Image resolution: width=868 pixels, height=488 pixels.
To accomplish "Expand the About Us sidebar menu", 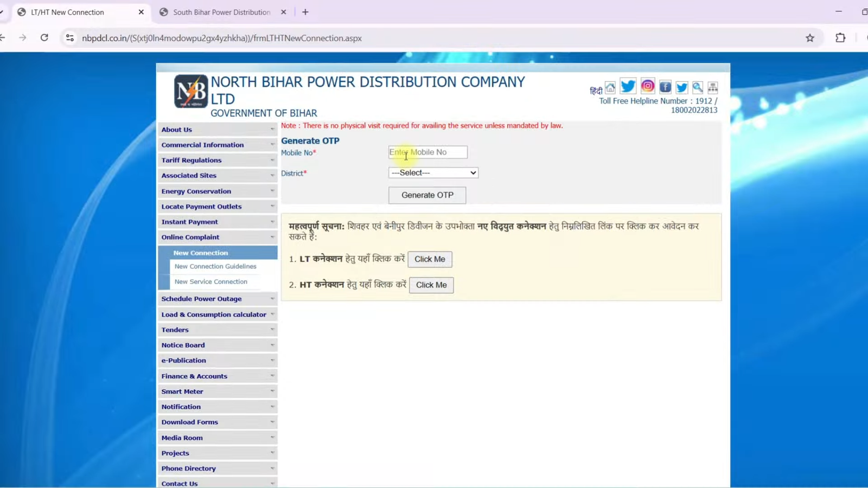I will (x=176, y=129).
